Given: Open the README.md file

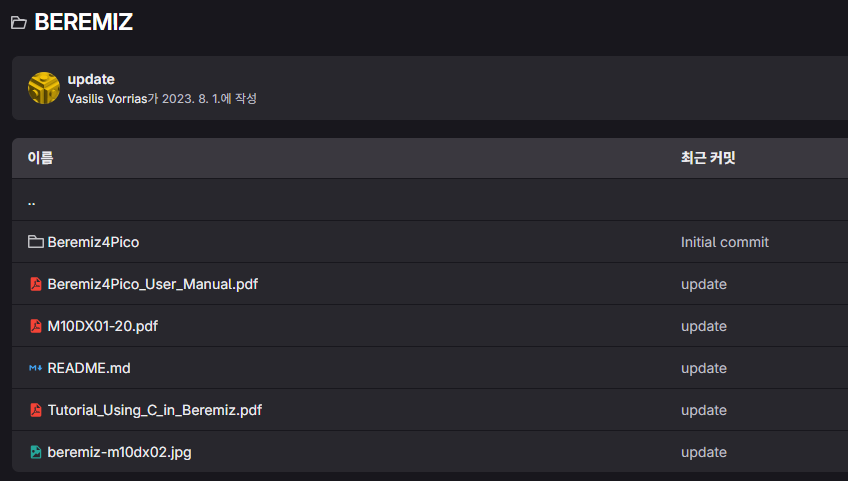Looking at the screenshot, I should [89, 368].
